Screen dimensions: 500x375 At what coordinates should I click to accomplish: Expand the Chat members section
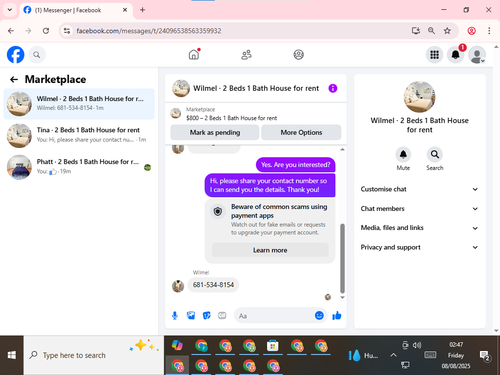tap(419, 209)
